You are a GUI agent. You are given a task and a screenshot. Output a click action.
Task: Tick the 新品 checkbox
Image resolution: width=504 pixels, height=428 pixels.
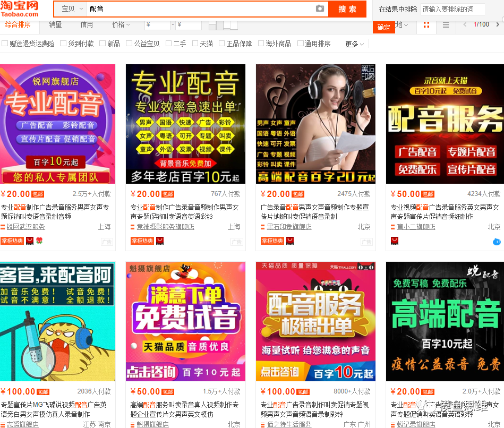(x=102, y=44)
